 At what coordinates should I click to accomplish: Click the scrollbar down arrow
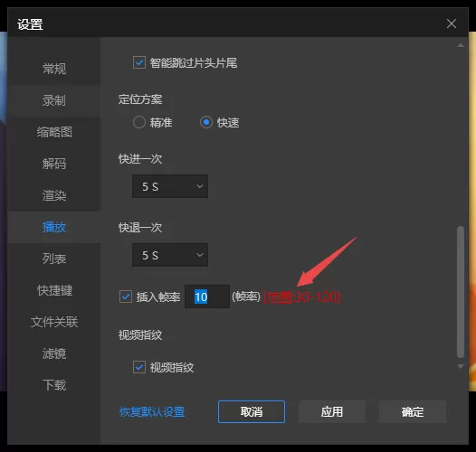coord(461,366)
